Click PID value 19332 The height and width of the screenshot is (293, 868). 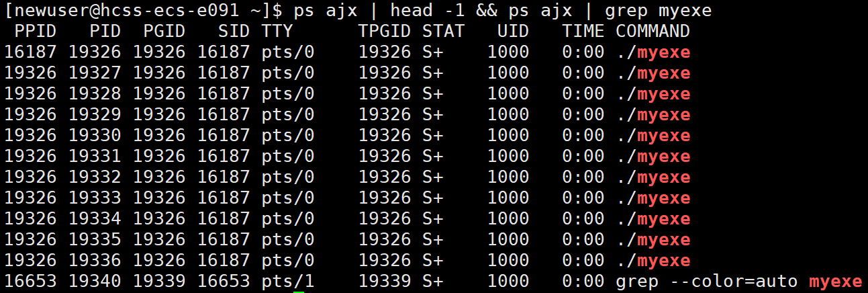coord(95,177)
